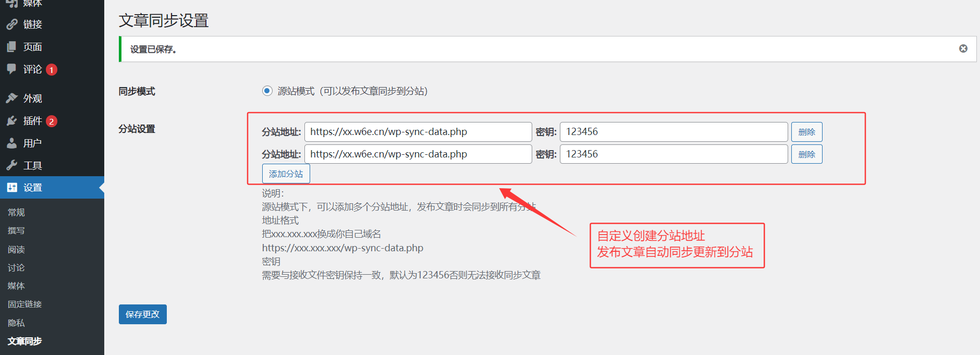Click the Tools wrench icon

tap(11, 166)
